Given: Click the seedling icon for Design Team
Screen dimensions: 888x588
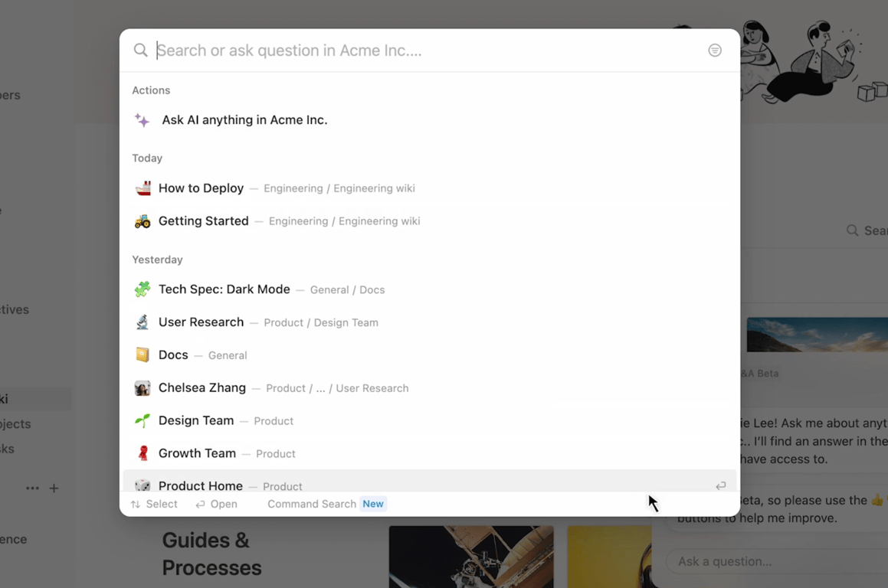Looking at the screenshot, I should point(143,420).
